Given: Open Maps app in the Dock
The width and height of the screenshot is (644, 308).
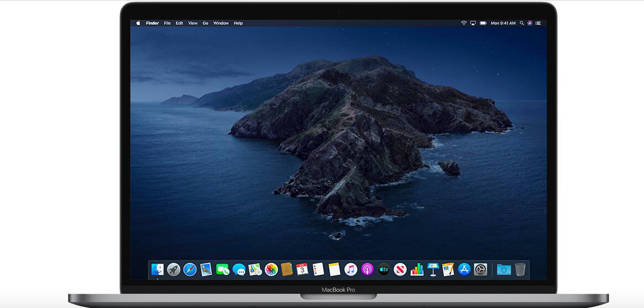Looking at the screenshot, I should pos(255,269).
